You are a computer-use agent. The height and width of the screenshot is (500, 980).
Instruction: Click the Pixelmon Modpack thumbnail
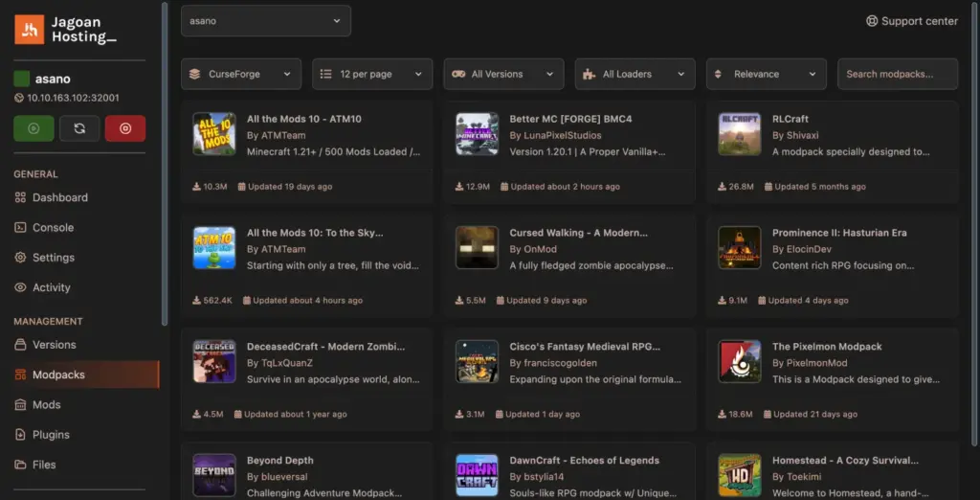click(740, 362)
